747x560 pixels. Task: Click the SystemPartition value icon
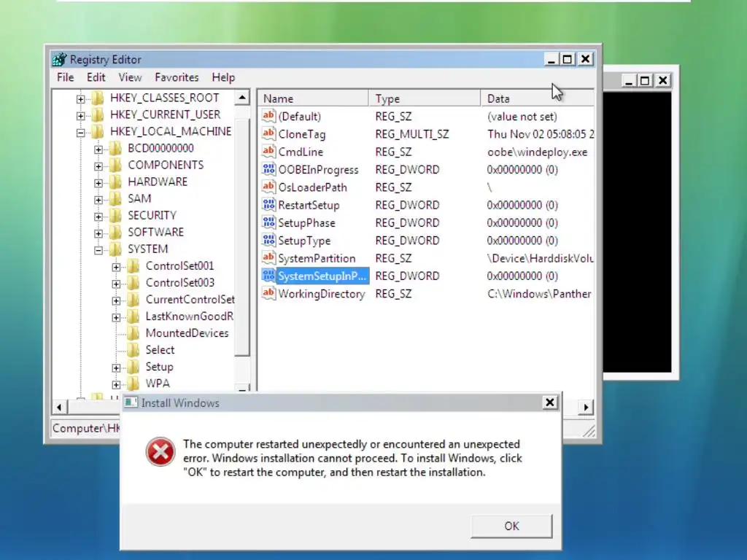(268, 257)
